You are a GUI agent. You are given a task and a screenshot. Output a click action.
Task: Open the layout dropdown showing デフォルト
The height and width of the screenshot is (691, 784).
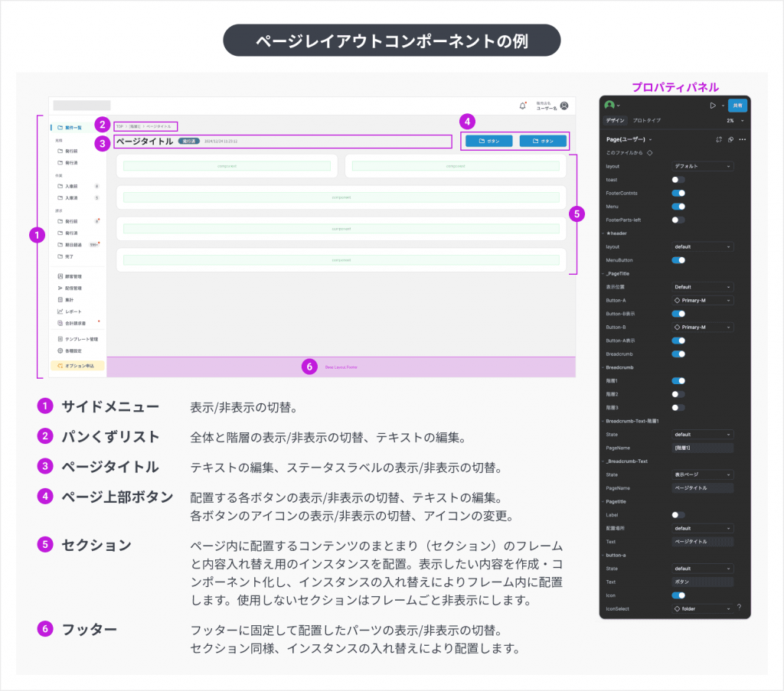[x=703, y=166]
